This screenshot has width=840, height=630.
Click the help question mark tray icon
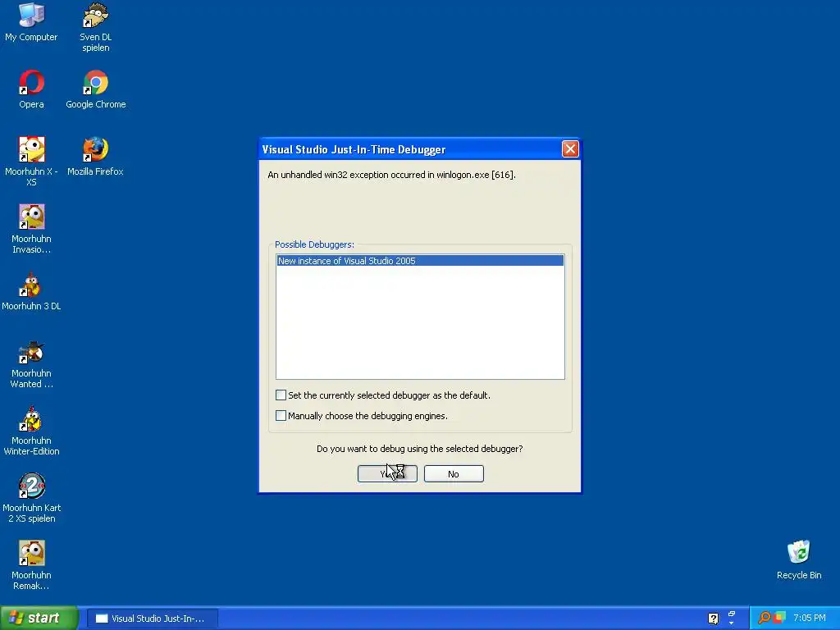(713, 619)
